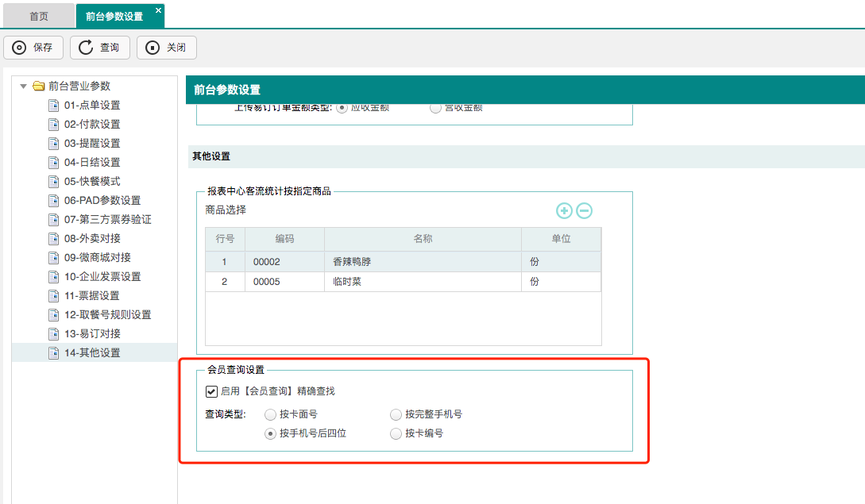Click the 临时菜 name cell
The height and width of the screenshot is (504, 865).
coord(423,281)
